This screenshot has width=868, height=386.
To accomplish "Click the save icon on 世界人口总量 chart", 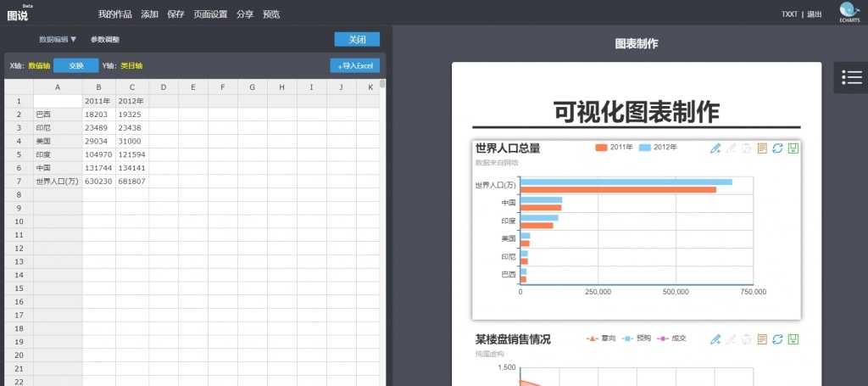I will (793, 148).
